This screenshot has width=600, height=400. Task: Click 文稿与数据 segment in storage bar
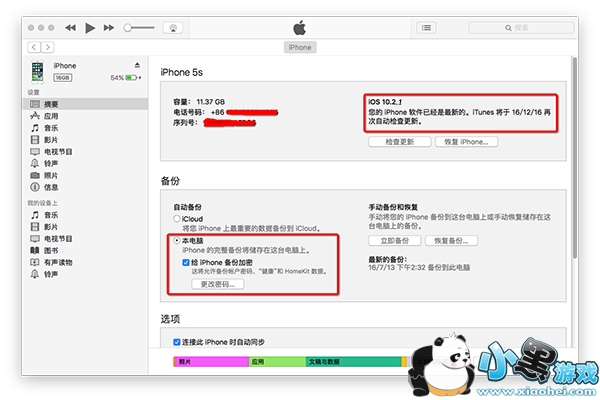click(353, 361)
